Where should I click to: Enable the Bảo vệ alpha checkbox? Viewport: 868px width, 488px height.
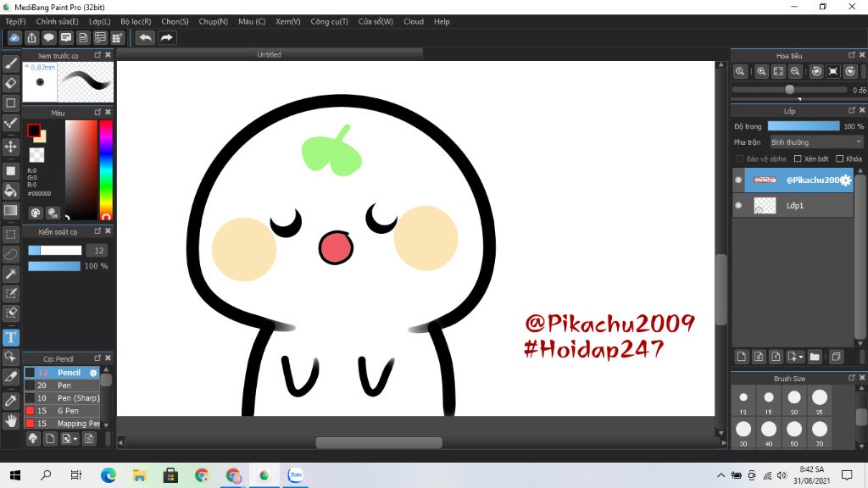coord(739,158)
